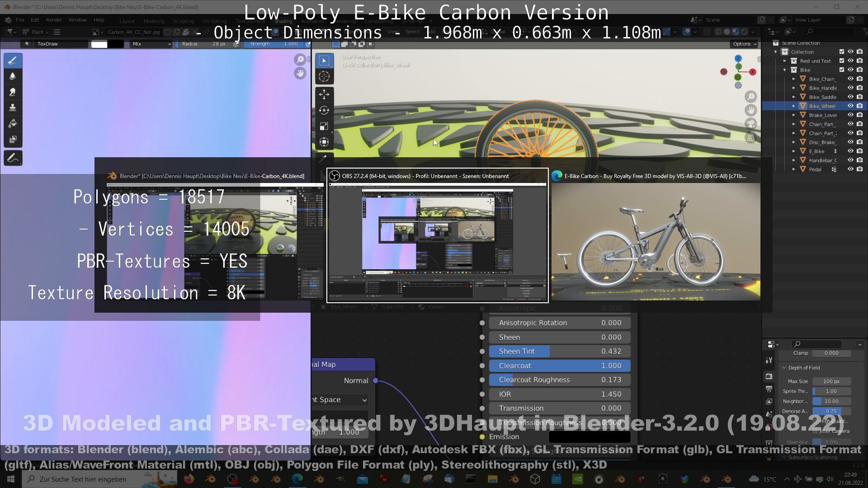Click the black Emission color swatch
Screen dimensions: 868x488
[x=590, y=436]
